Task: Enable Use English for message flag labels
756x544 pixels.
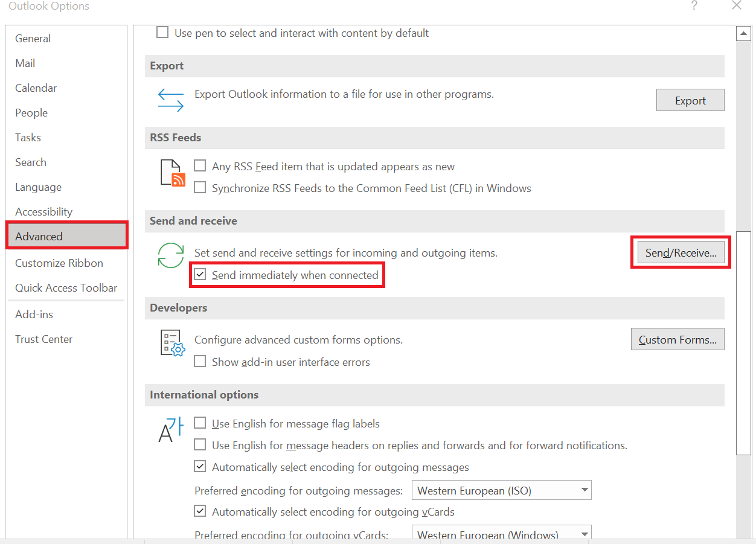Action: point(200,423)
